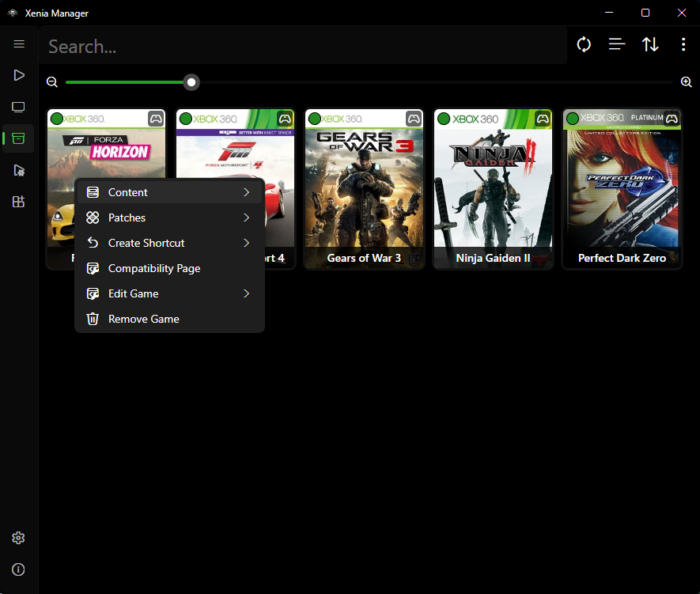
Task: Click controller icon on Perfect Dark Zero
Action: click(x=672, y=119)
